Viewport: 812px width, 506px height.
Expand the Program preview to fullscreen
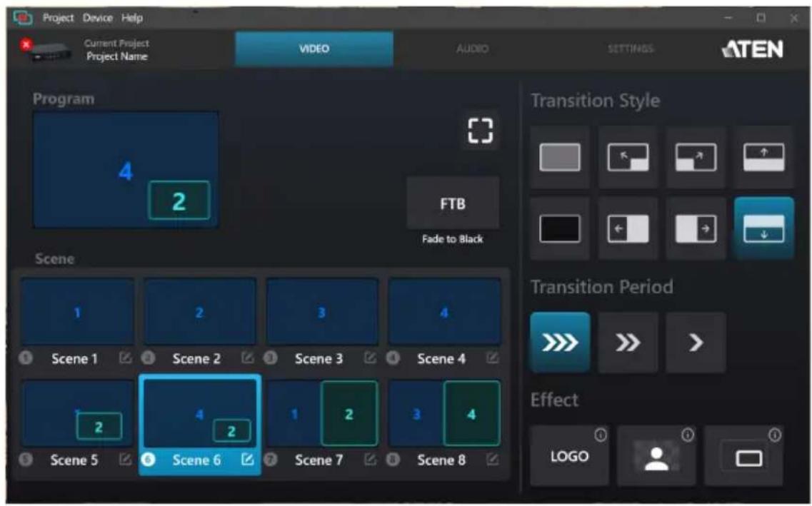(x=480, y=131)
